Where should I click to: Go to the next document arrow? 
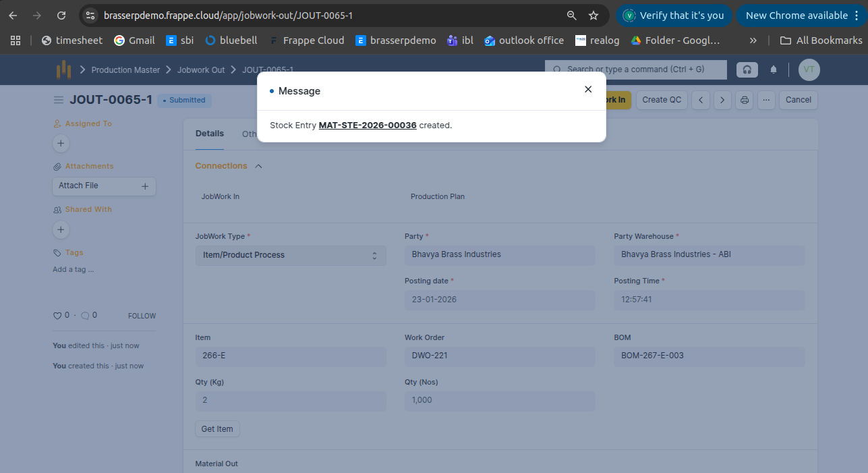[x=722, y=100]
